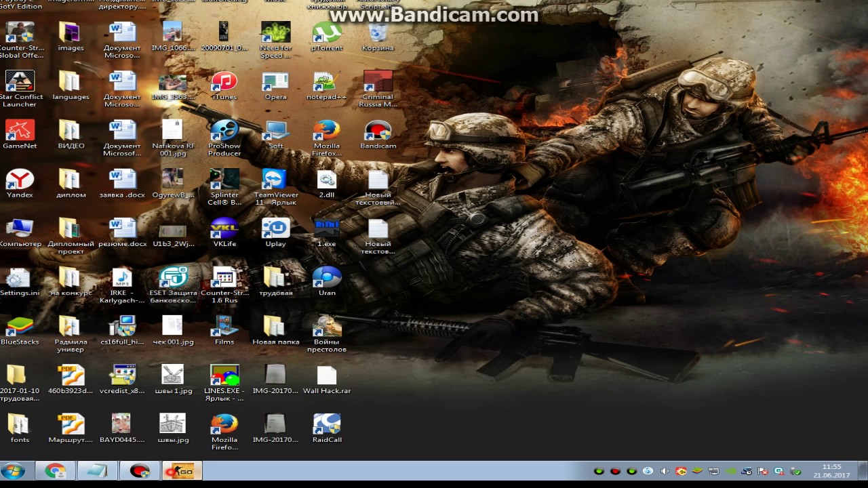Screen dimensions: 868x488
Task: Open the Need for Speed shortcut
Action: click(275, 40)
